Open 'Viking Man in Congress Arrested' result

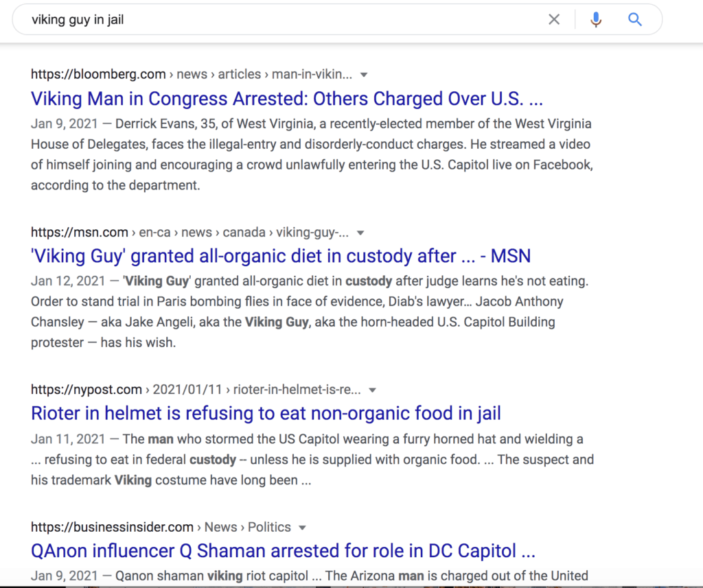coord(287,99)
